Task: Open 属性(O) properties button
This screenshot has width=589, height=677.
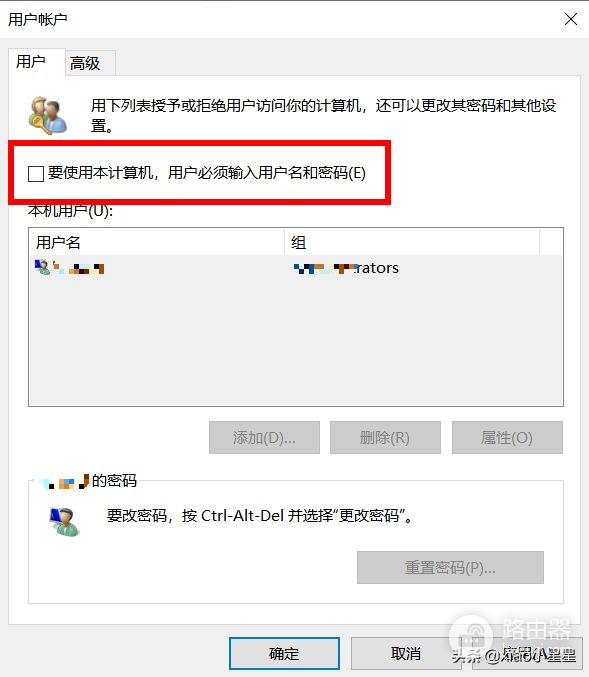Action: click(x=507, y=437)
